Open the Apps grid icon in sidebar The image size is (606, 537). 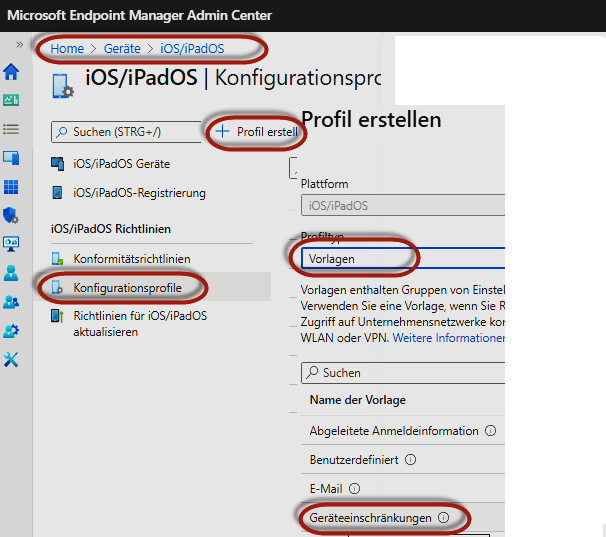pos(12,187)
